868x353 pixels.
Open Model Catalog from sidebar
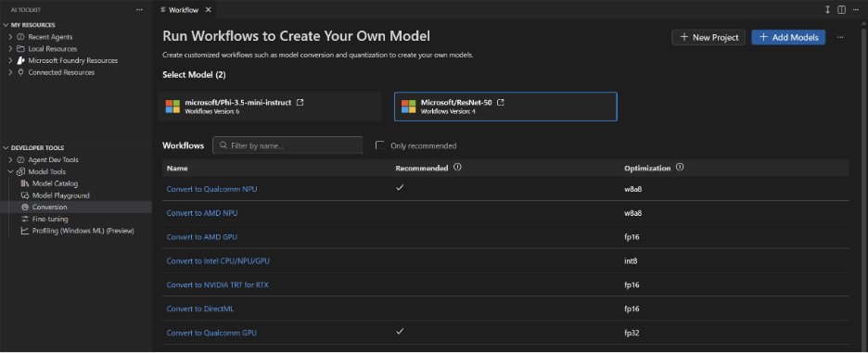(x=55, y=183)
